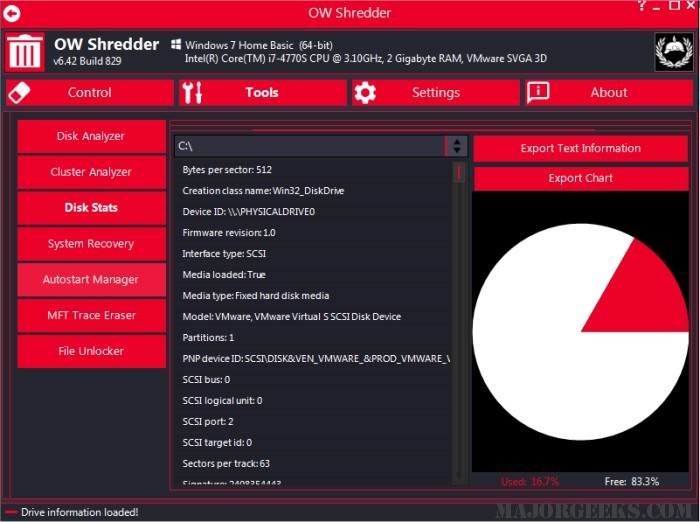
Task: Click the disk info list scrollbar thumb
Action: pos(459,172)
